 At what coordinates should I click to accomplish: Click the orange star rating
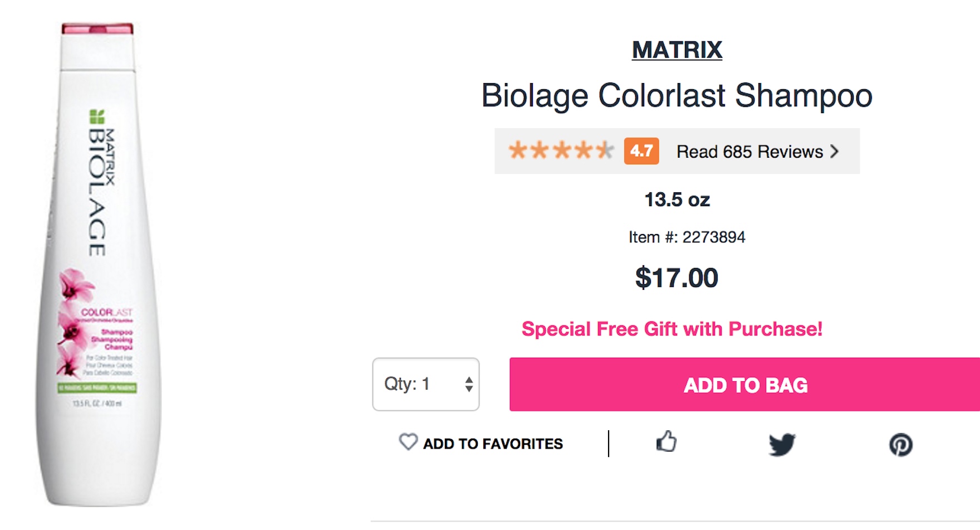point(561,150)
